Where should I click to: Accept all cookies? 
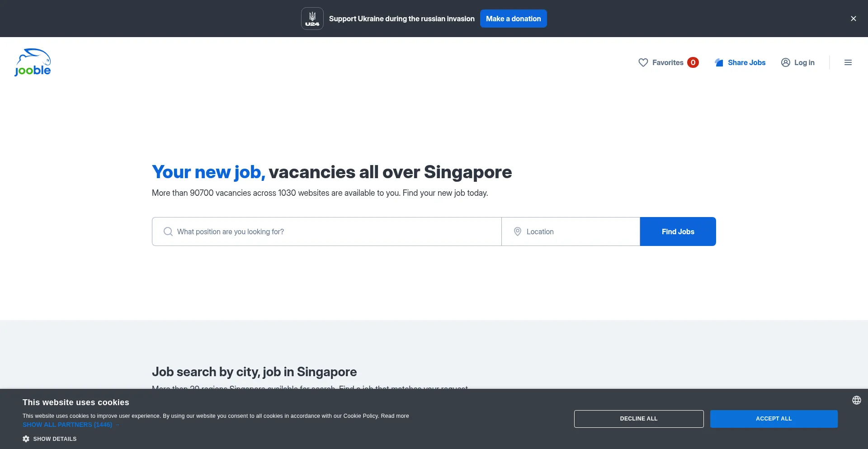point(774,419)
